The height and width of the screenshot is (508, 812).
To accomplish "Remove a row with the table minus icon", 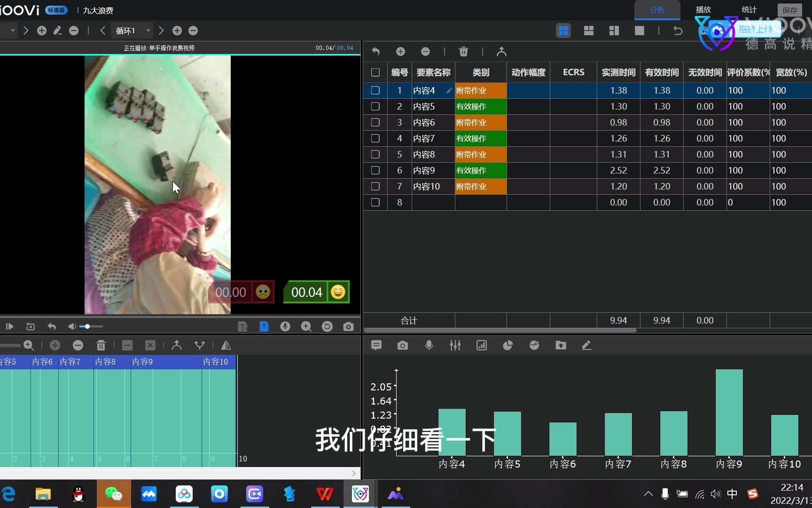I will point(425,51).
